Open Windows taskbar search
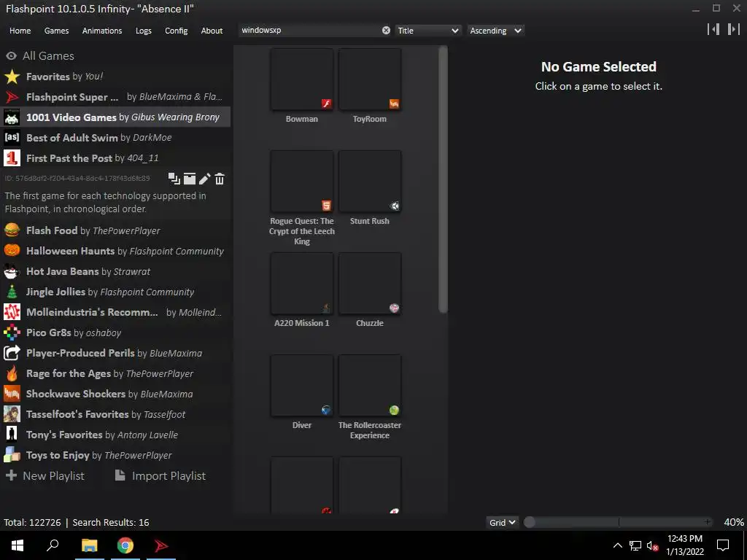Image resolution: width=747 pixels, height=560 pixels. pyautogui.click(x=53, y=545)
